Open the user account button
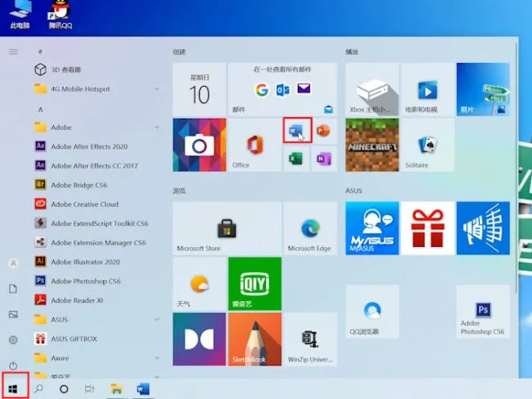Image resolution: width=532 pixels, height=399 pixels. [x=13, y=263]
